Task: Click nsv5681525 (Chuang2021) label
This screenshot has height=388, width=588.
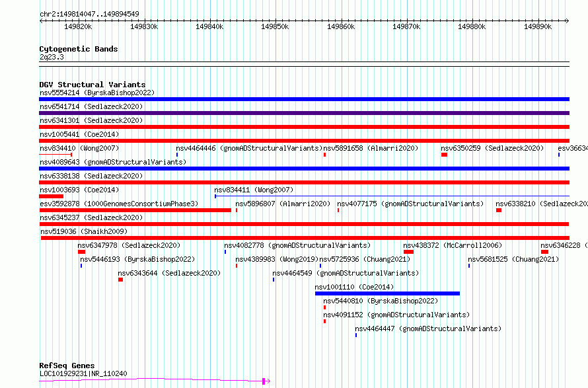Action: tap(513, 259)
